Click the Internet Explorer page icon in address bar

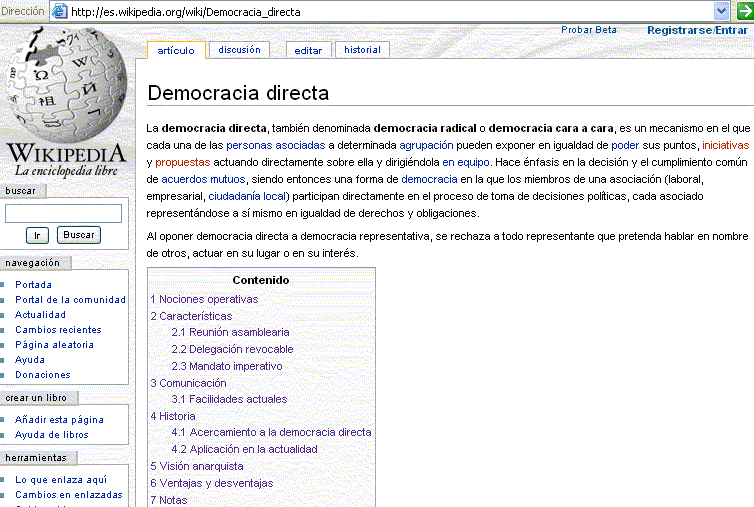coord(59,11)
